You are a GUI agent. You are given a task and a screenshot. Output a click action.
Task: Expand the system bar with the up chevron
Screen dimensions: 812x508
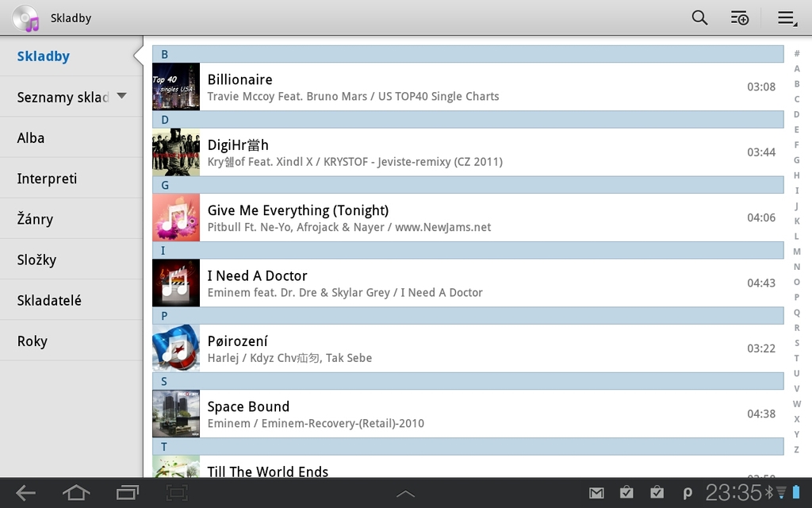coord(405,492)
